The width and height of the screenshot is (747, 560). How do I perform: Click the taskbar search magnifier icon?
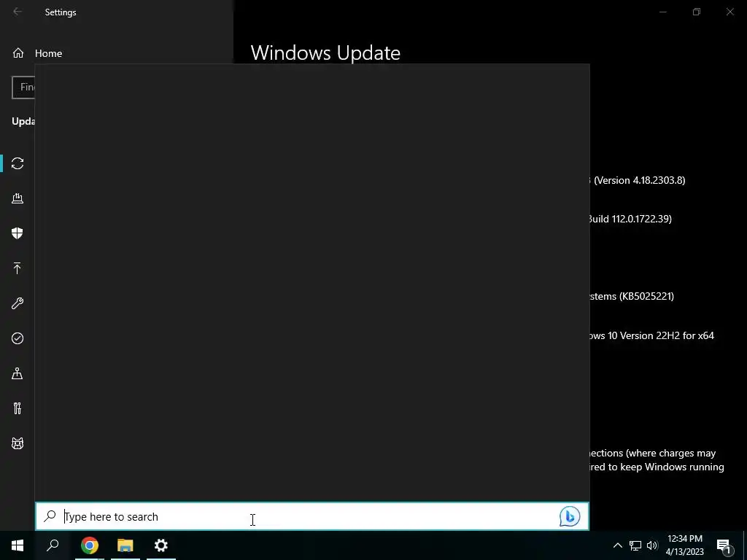click(x=53, y=545)
